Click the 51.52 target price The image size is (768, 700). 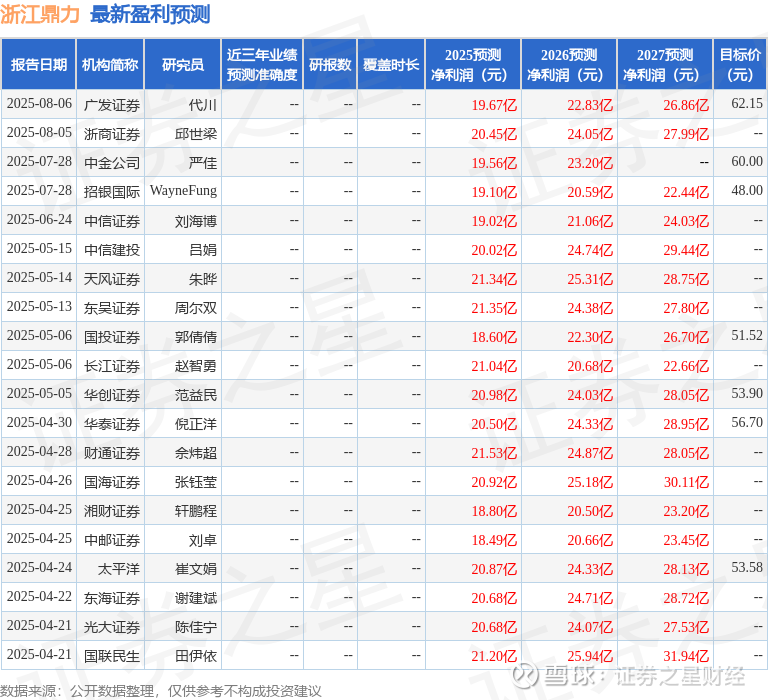747,335
